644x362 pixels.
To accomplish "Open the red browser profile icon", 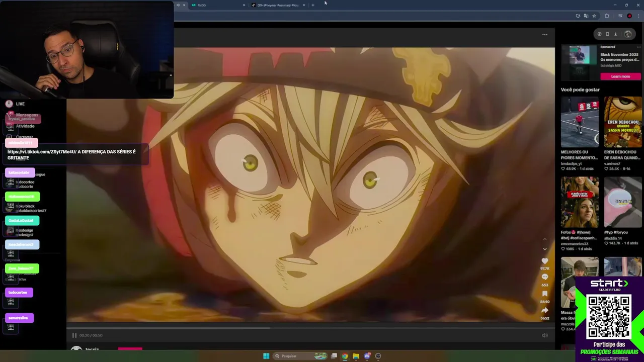I will pyautogui.click(x=629, y=16).
